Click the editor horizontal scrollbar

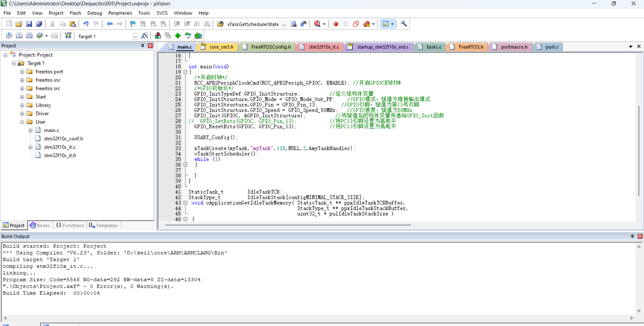pyautogui.click(x=288, y=225)
